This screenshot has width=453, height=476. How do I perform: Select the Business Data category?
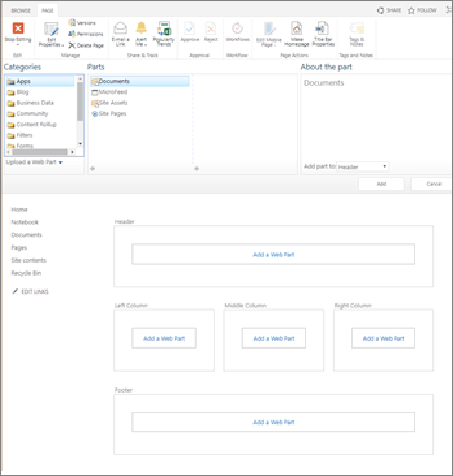click(x=30, y=103)
